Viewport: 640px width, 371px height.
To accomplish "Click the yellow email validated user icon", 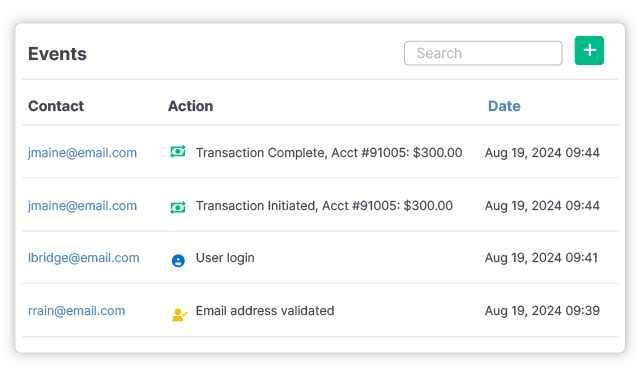I will 179,315.
